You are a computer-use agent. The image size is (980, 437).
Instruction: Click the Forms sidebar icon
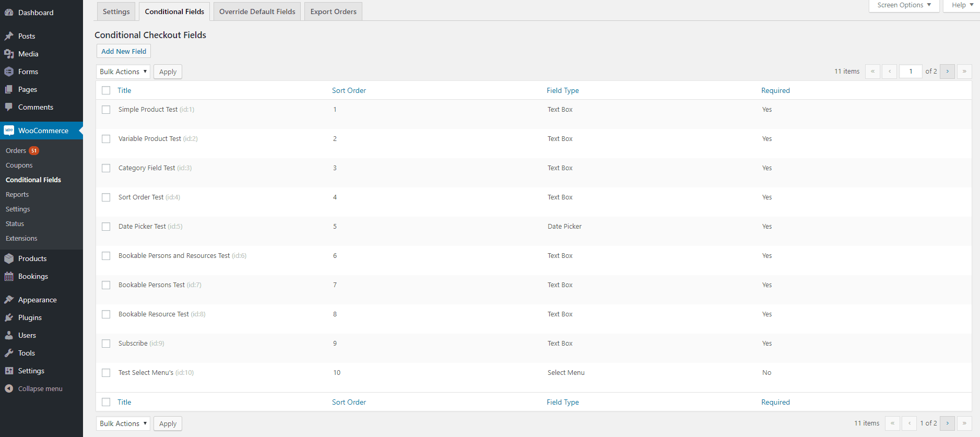pos(9,72)
